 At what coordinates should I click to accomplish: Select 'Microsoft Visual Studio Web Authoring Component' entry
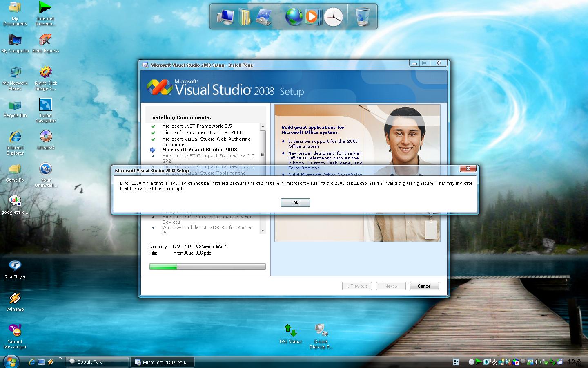(x=206, y=141)
